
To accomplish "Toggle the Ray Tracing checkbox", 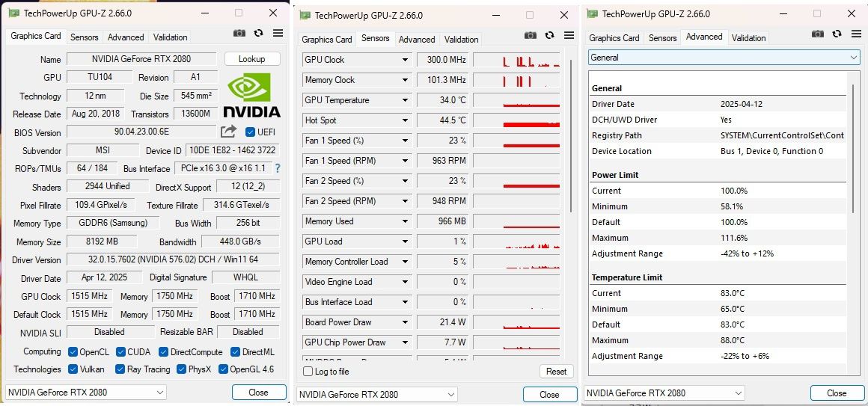I will tap(120, 369).
